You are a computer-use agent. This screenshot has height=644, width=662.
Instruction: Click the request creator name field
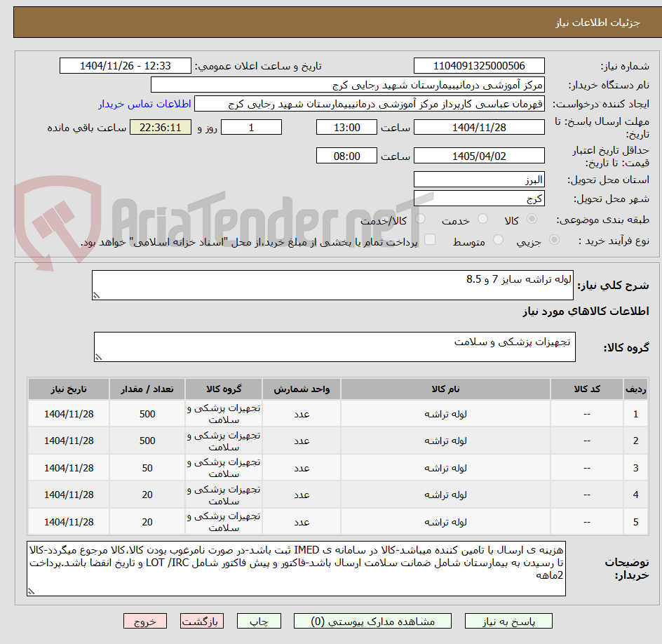[x=370, y=104]
